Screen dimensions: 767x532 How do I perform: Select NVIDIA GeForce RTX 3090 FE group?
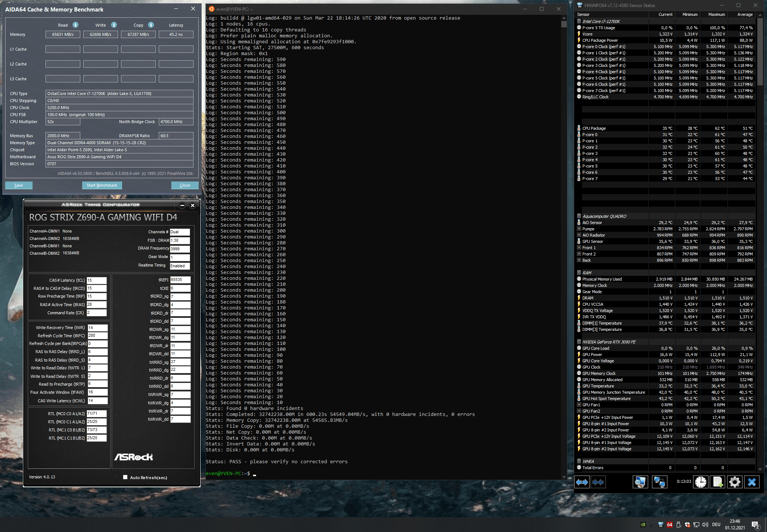click(x=609, y=342)
